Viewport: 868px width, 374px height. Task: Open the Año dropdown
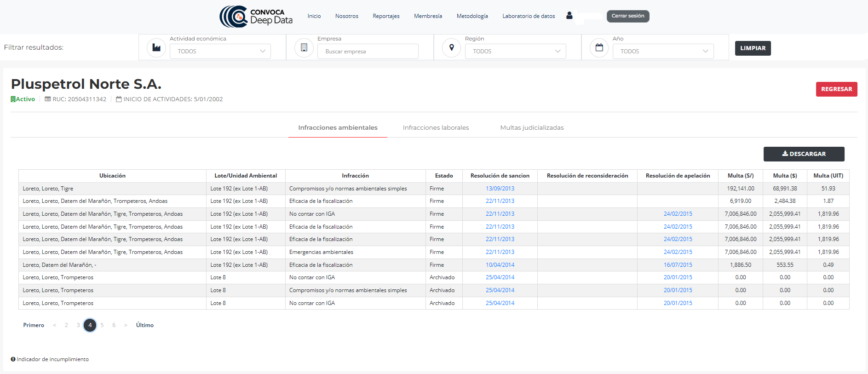(663, 51)
